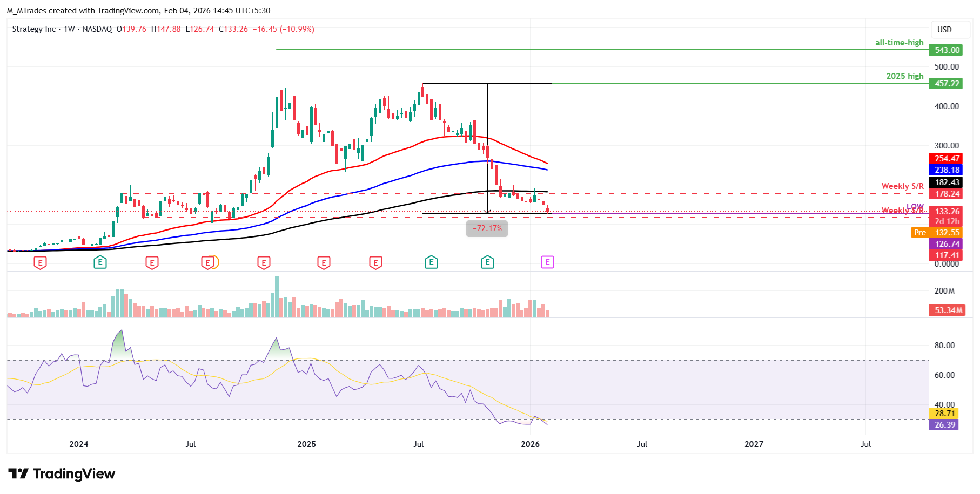
Task: Click the blue 238.18 moving average tag
Action: tap(946, 170)
